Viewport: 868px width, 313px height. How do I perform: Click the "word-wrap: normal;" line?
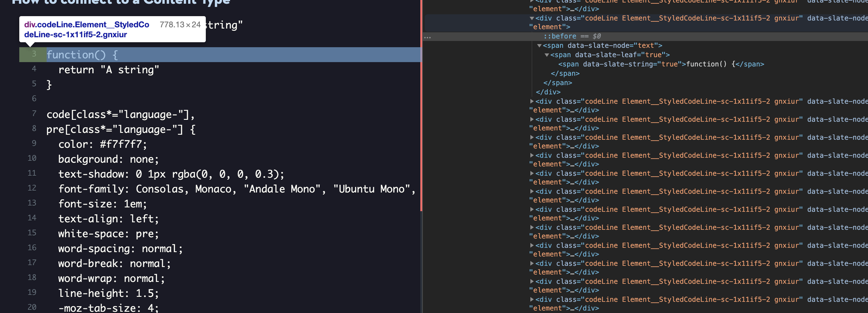111,278
